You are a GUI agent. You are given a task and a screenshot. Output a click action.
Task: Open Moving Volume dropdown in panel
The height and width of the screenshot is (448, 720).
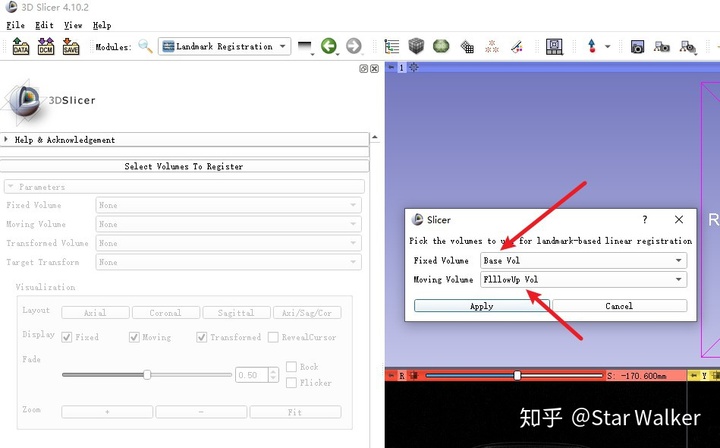228,224
